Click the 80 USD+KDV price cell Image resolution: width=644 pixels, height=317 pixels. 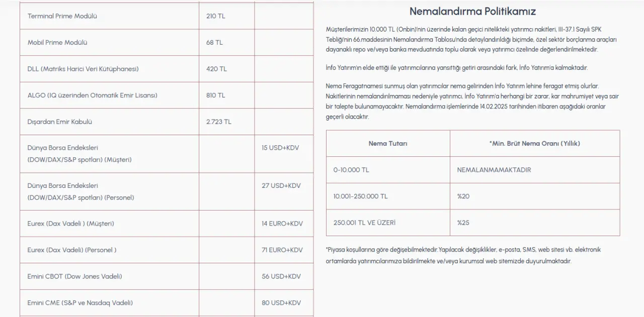[281, 302]
